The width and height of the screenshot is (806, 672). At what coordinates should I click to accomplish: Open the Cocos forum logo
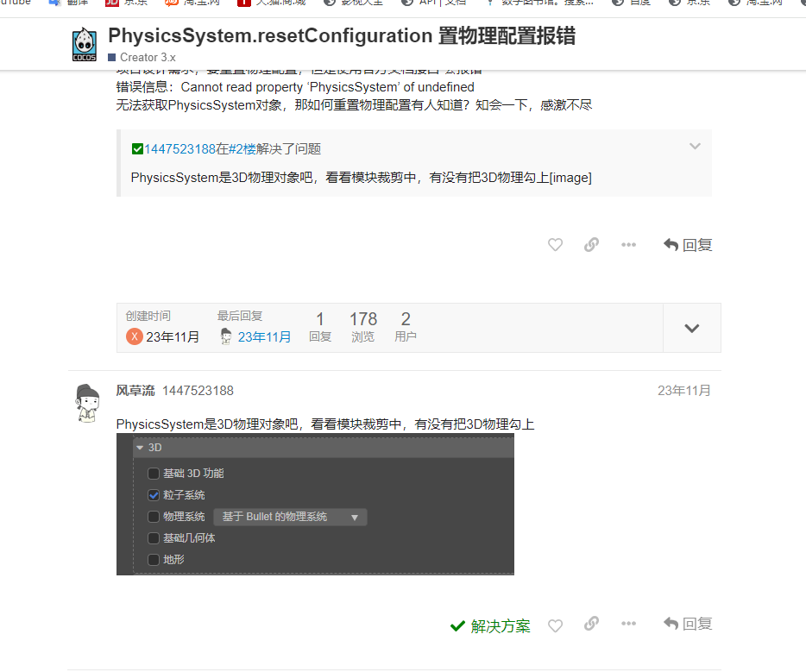click(85, 45)
